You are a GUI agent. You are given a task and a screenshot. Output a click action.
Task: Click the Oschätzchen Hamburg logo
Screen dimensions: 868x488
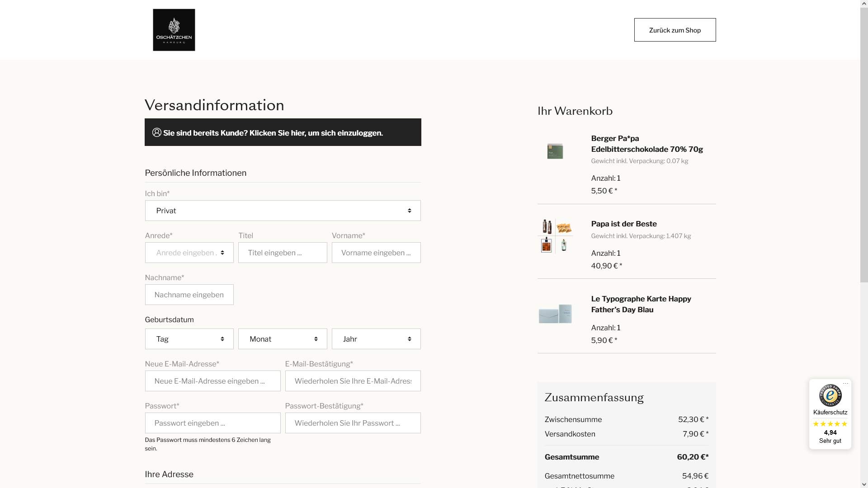coord(174,30)
